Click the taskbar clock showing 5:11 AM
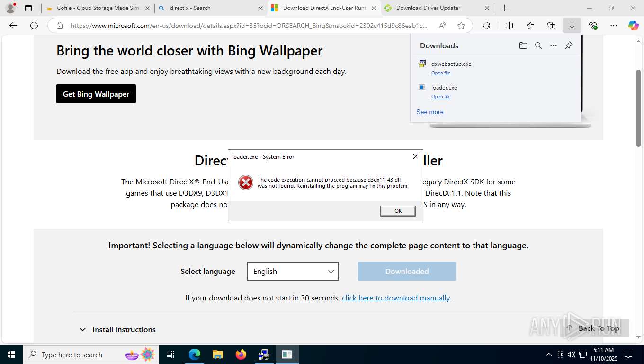This screenshot has width=644, height=364. (603, 355)
